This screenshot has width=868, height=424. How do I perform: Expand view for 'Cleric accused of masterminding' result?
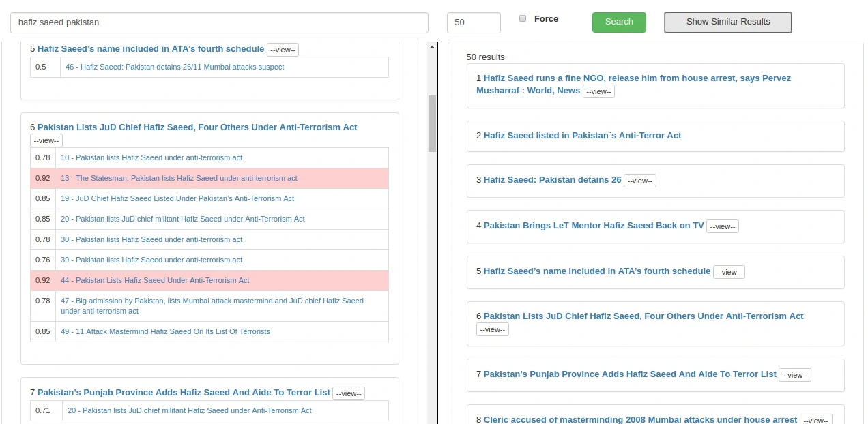tap(815, 421)
